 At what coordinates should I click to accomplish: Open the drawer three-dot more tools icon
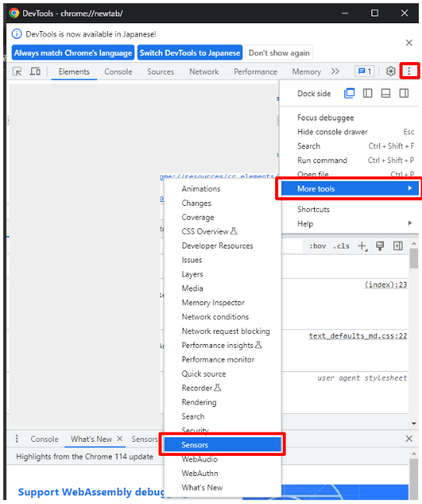coord(17,439)
